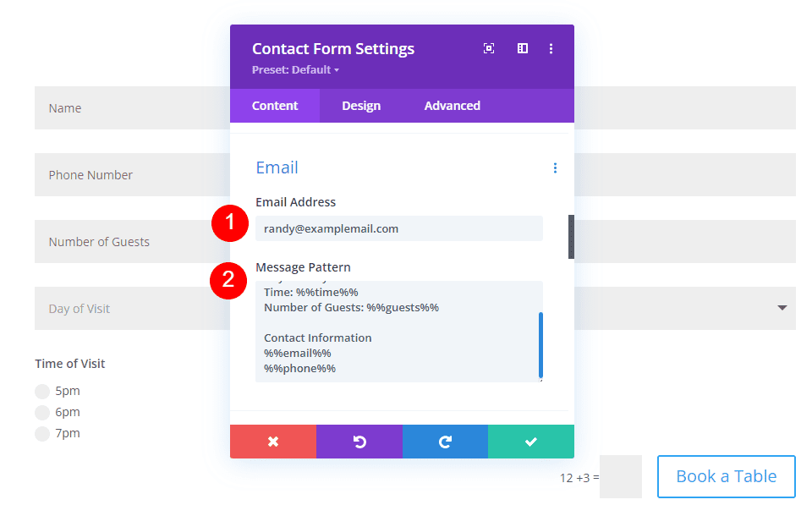
Task: Toggle the split view layout icon
Action: pyautogui.click(x=522, y=48)
